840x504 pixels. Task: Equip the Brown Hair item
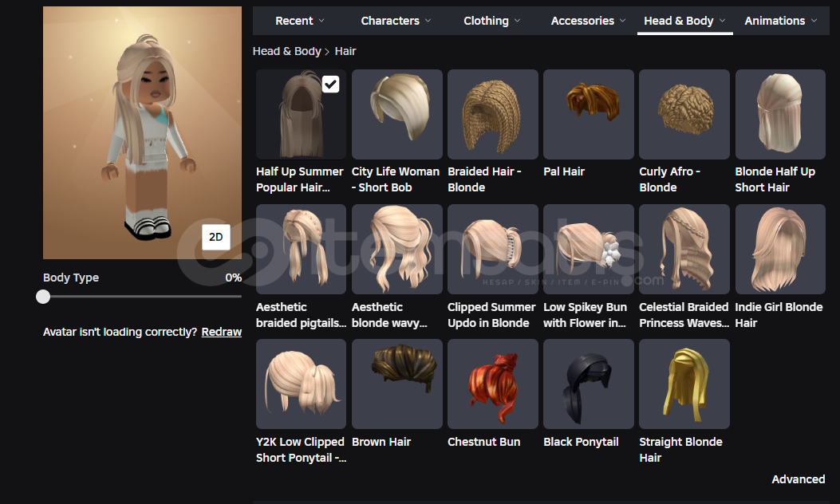coord(397,384)
